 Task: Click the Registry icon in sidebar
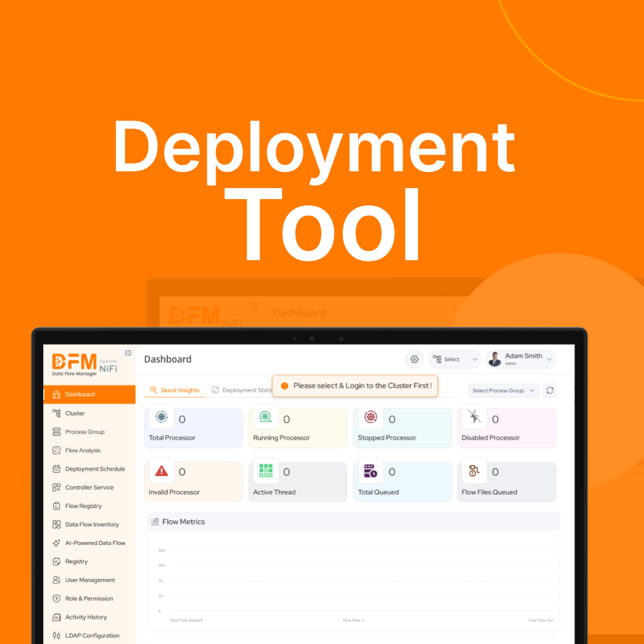(x=57, y=562)
